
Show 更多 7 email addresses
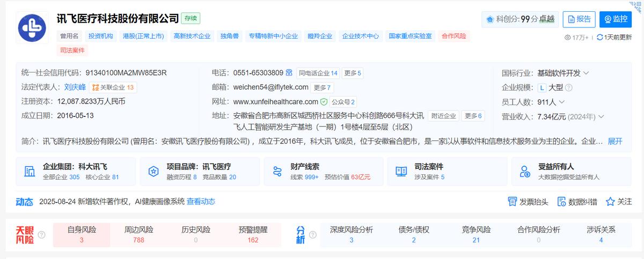(323, 87)
